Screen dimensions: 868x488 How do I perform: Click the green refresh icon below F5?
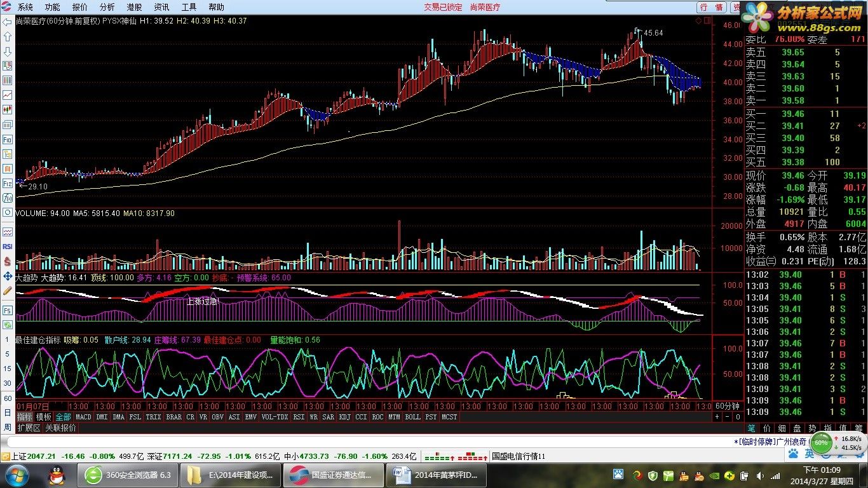coord(8,325)
